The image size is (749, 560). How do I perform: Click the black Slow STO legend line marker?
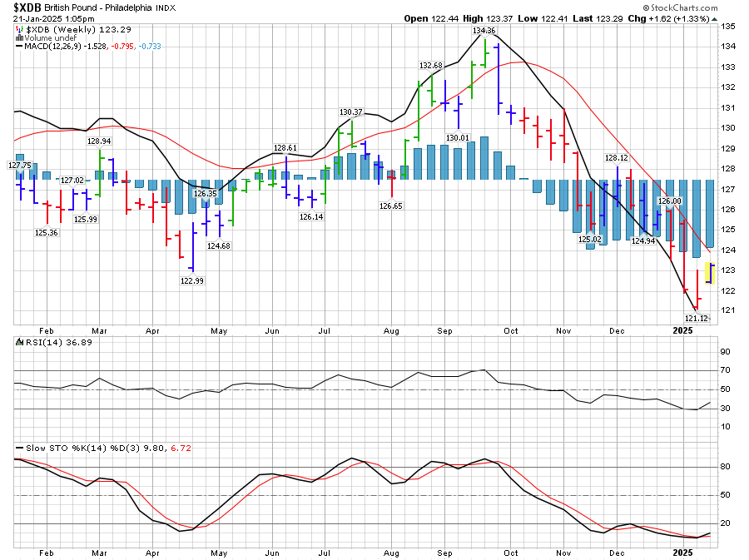19,448
